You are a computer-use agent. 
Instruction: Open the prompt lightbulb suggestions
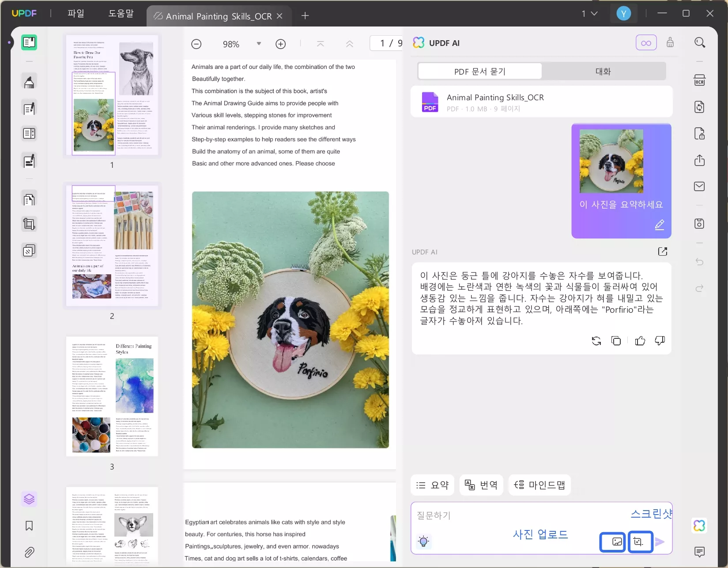click(x=423, y=541)
